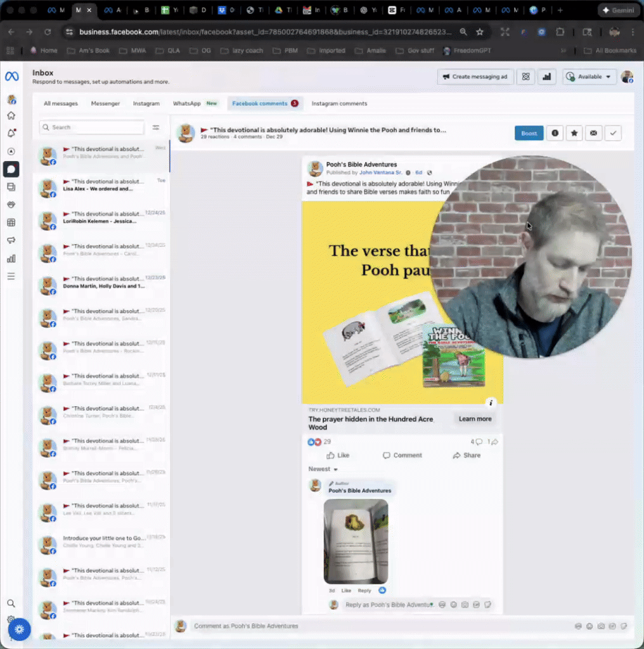The width and height of the screenshot is (644, 649).
Task: Switch to the Messenger tab
Action: click(105, 103)
